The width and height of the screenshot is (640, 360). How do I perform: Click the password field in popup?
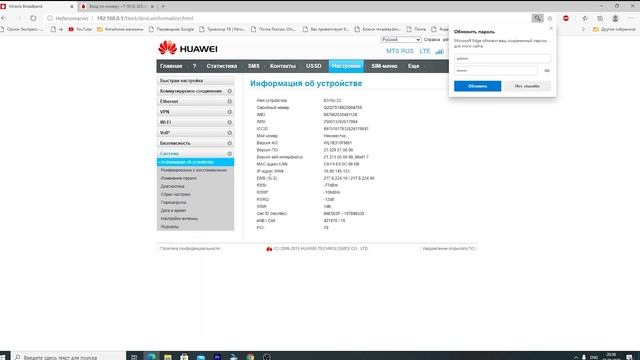496,71
